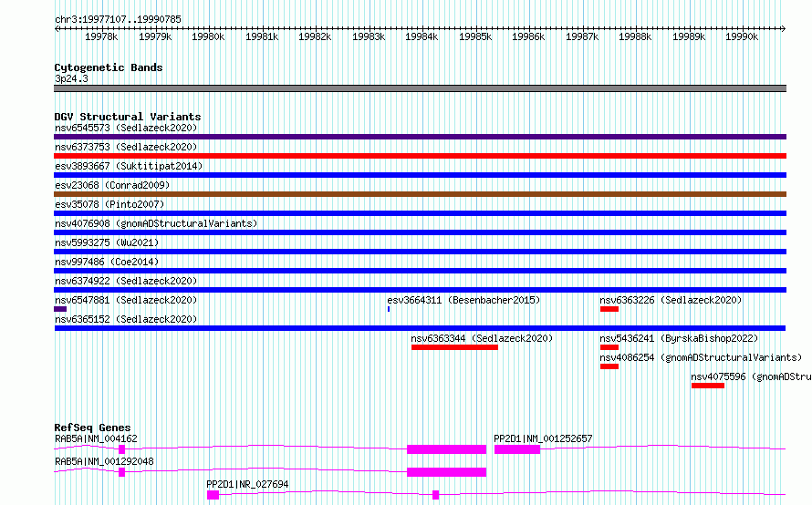Screen dimensions: 812x505
Task: Open variant nsv6363344 (Sedlazeck2020) label
Action: (482, 338)
